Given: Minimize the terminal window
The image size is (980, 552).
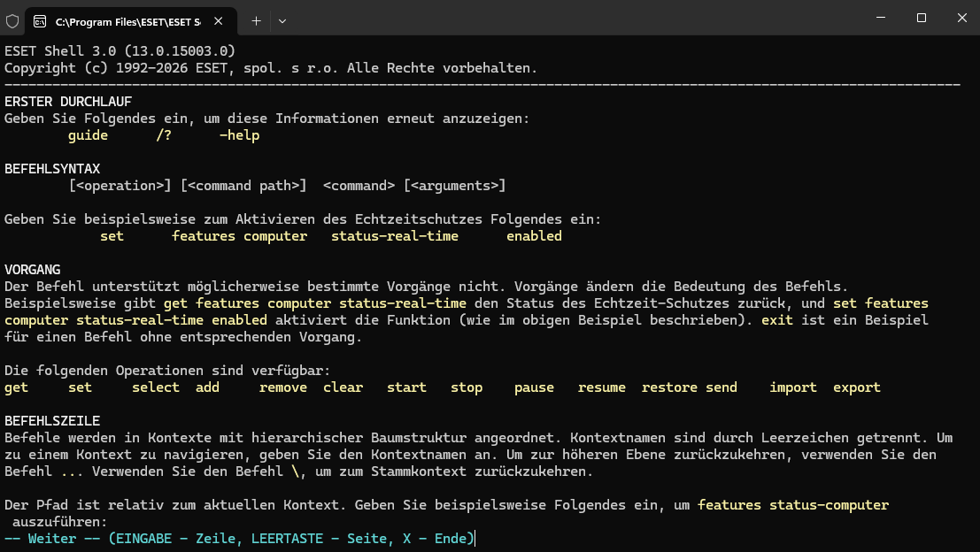Looking at the screenshot, I should (x=881, y=18).
